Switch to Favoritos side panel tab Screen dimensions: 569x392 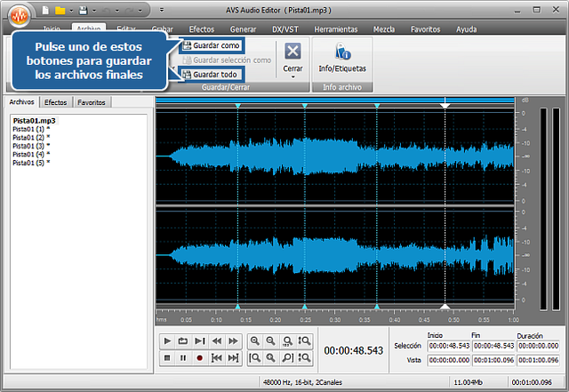click(x=91, y=102)
